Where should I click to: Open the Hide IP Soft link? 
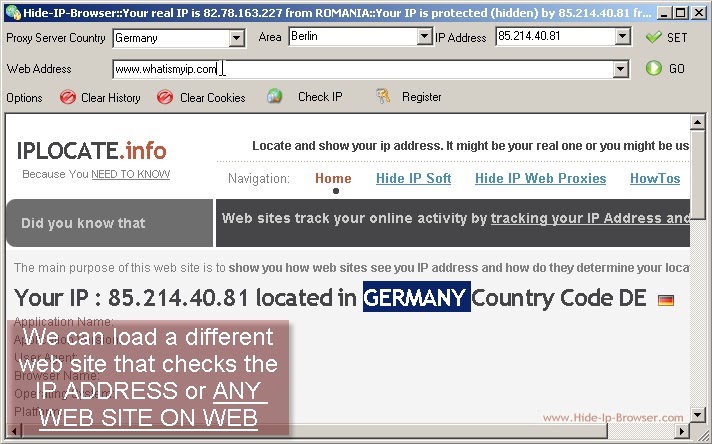(414, 178)
